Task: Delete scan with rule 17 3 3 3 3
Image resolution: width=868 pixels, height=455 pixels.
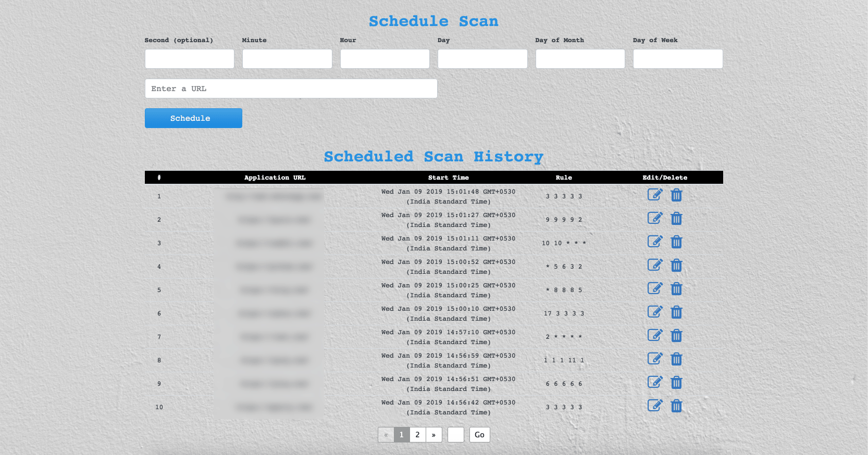Action: pyautogui.click(x=676, y=312)
